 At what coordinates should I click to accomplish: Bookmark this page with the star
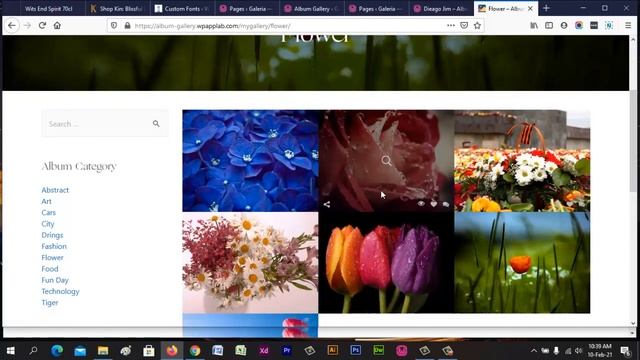[477, 25]
